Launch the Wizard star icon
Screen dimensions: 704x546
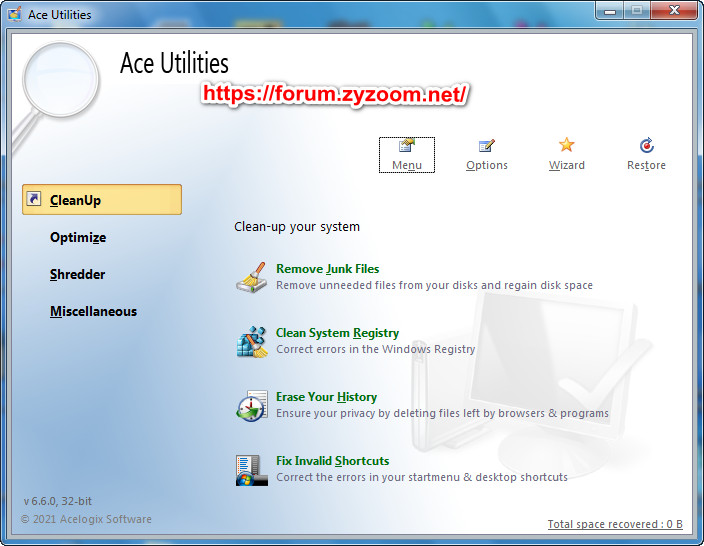tap(567, 145)
